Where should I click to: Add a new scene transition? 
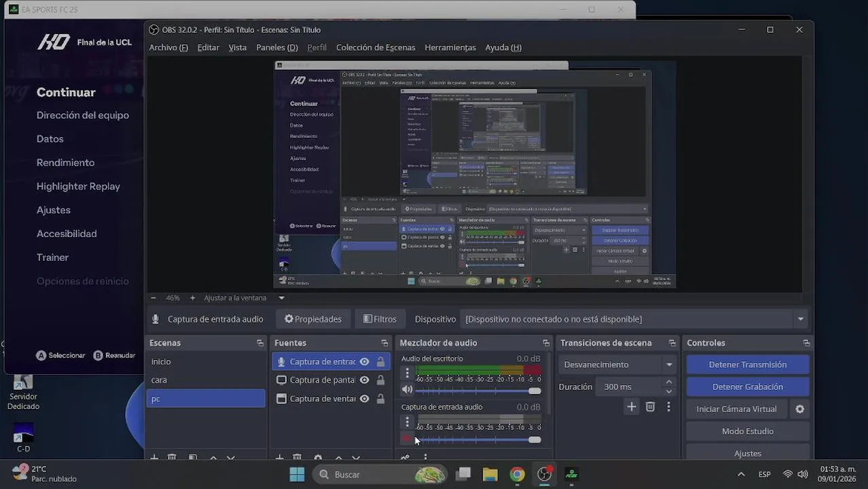point(632,407)
